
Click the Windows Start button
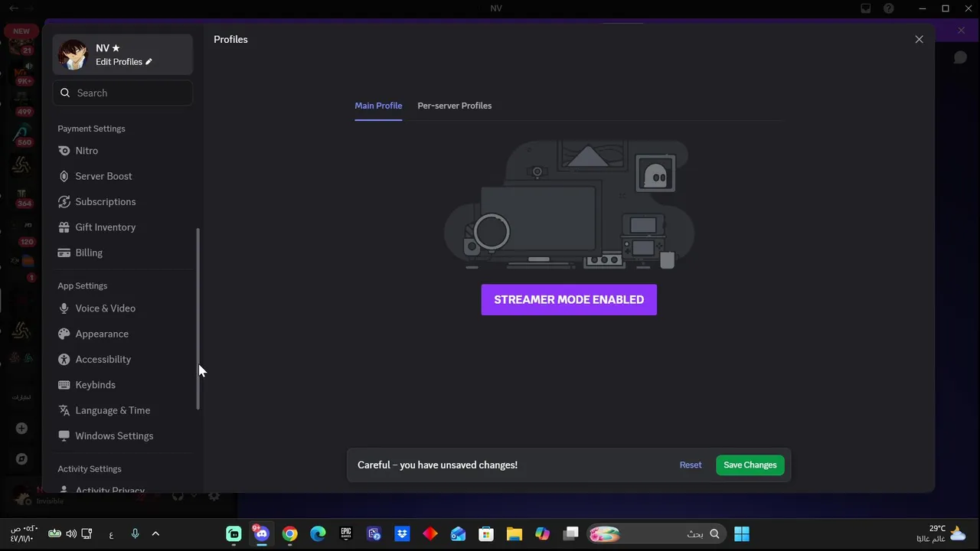pos(742,533)
